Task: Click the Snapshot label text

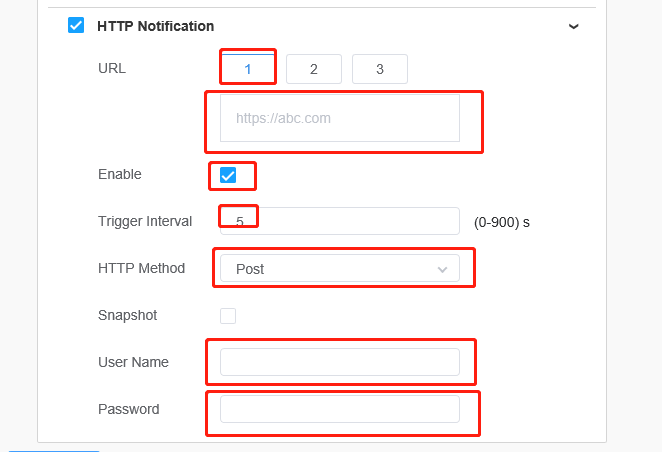Action: [128, 315]
